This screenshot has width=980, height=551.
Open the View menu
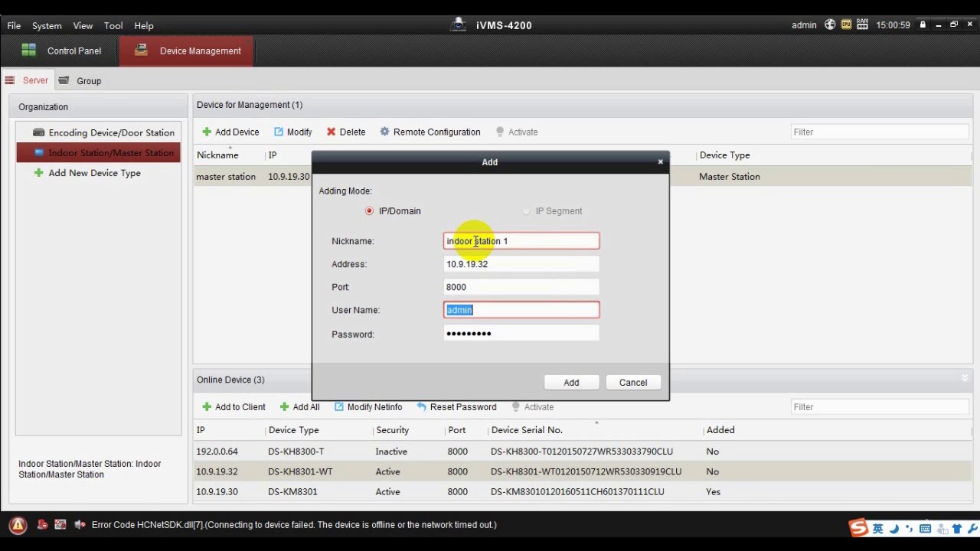click(83, 25)
